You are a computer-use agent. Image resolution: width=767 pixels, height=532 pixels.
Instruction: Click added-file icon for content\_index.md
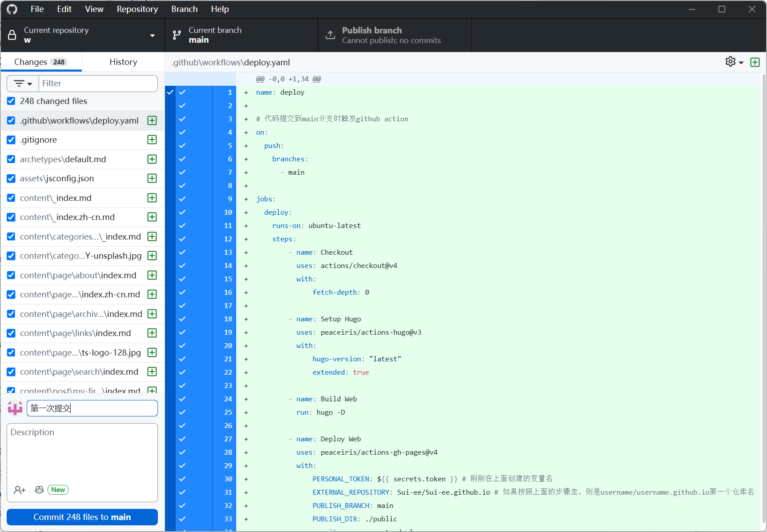[x=152, y=198]
